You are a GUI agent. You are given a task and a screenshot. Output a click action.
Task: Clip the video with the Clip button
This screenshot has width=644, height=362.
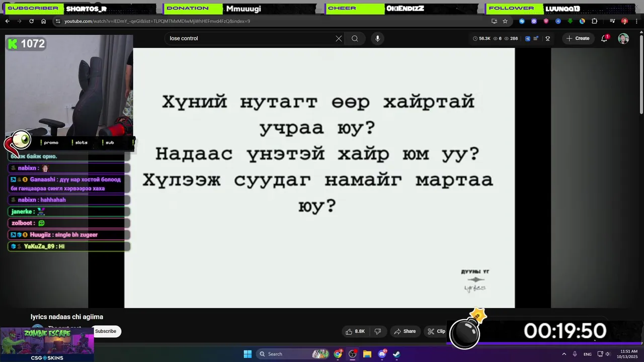437,331
